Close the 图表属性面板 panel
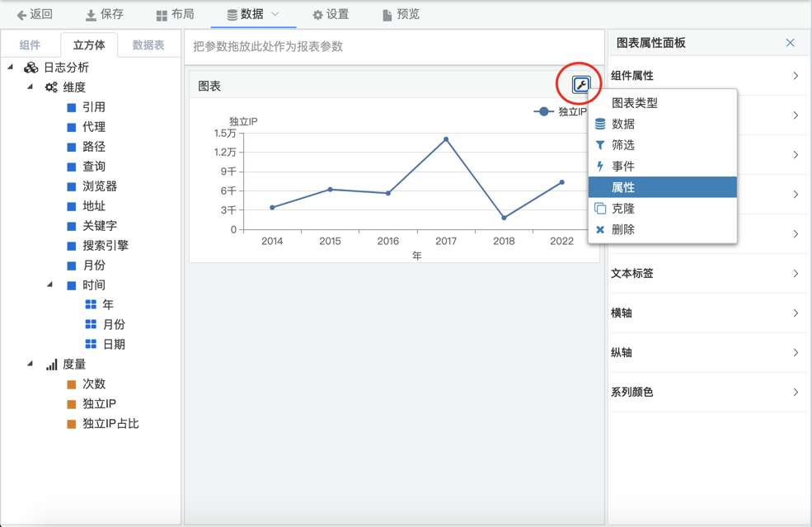 [790, 43]
